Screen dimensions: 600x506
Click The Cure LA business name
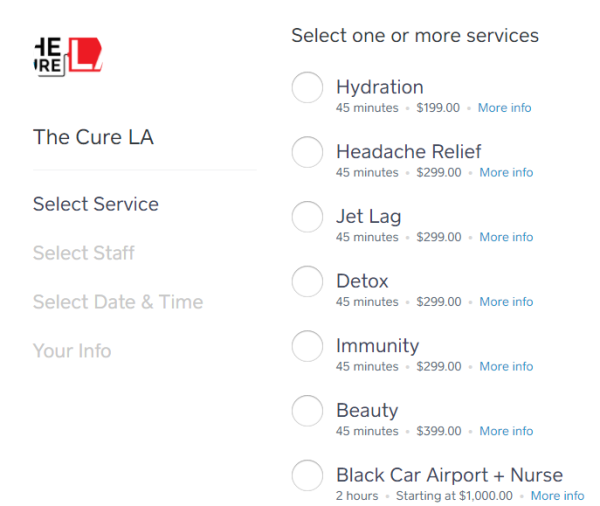pos(93,137)
